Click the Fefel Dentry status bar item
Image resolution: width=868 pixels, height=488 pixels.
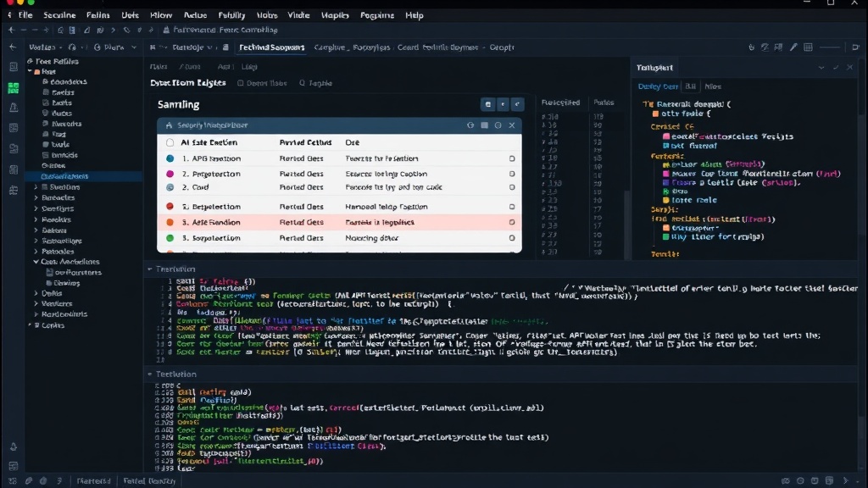pyautogui.click(x=149, y=481)
